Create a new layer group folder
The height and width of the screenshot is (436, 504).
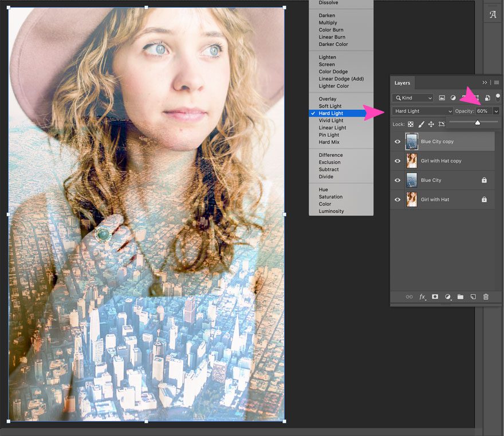click(x=460, y=296)
